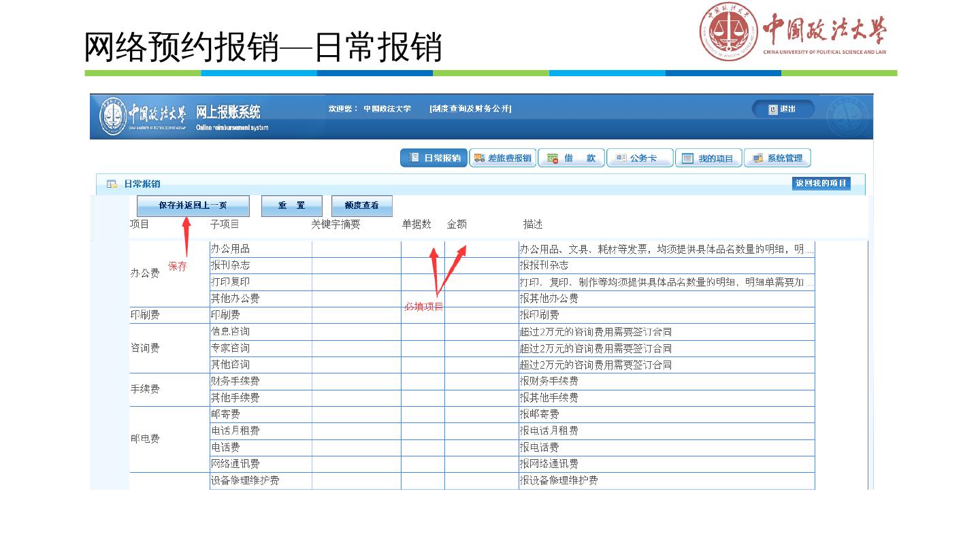Open the 制度查询及财务公开 link

point(470,109)
